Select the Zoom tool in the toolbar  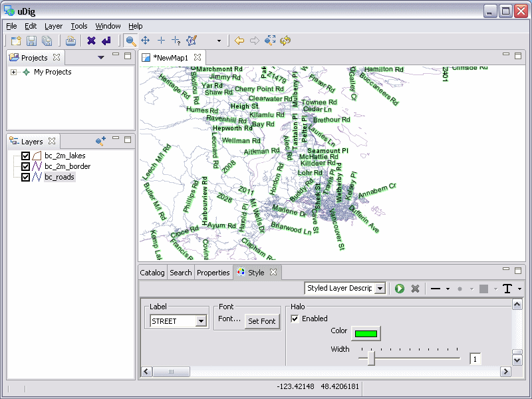(x=130, y=41)
